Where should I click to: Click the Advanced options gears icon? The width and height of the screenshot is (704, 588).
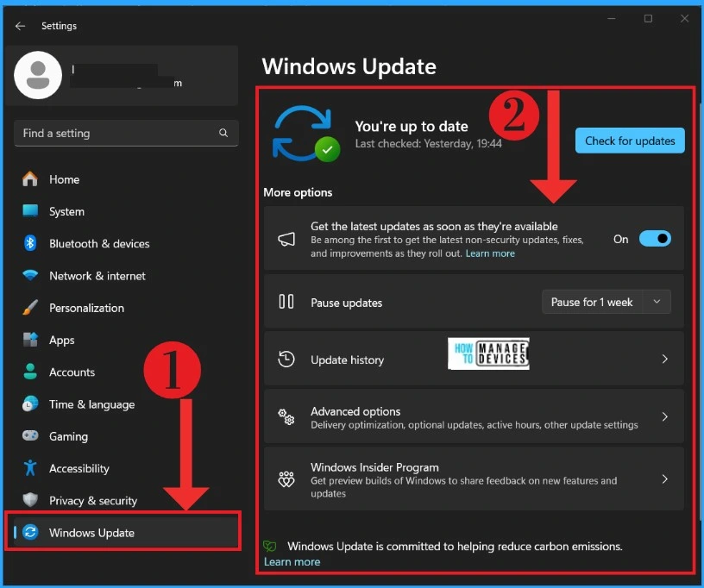286,416
